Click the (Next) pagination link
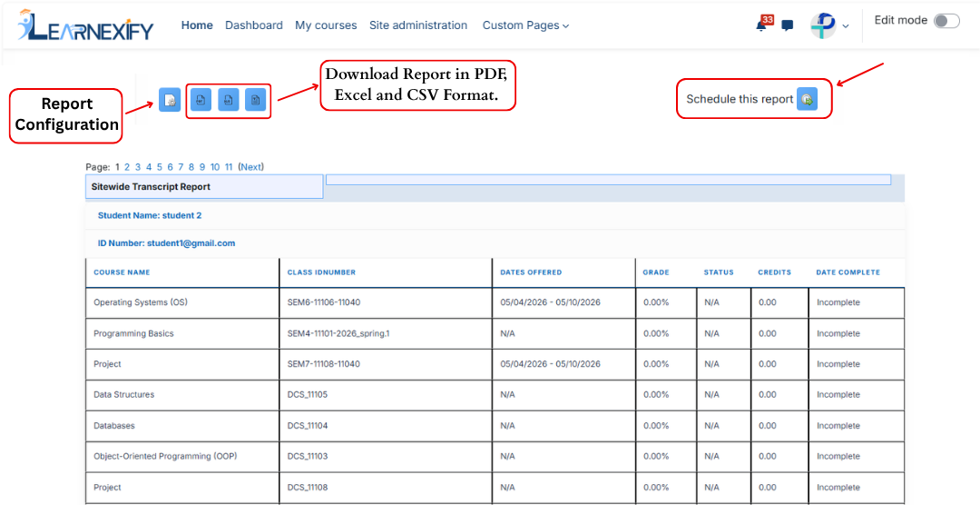The image size is (980, 514). tap(250, 167)
